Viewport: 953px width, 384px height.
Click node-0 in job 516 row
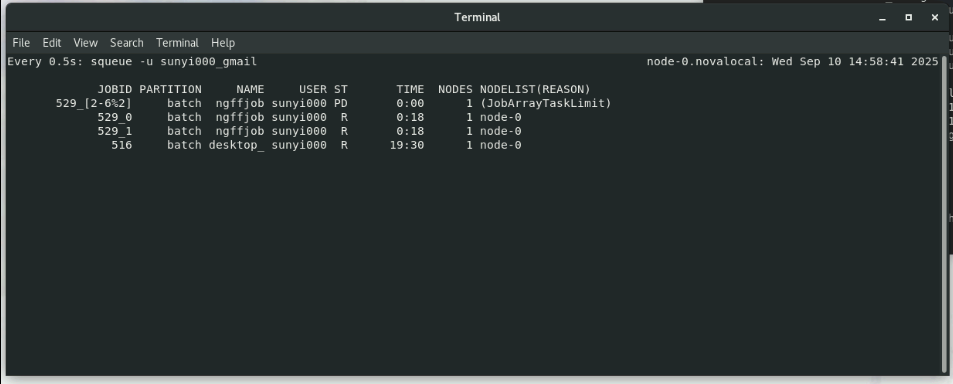click(500, 145)
